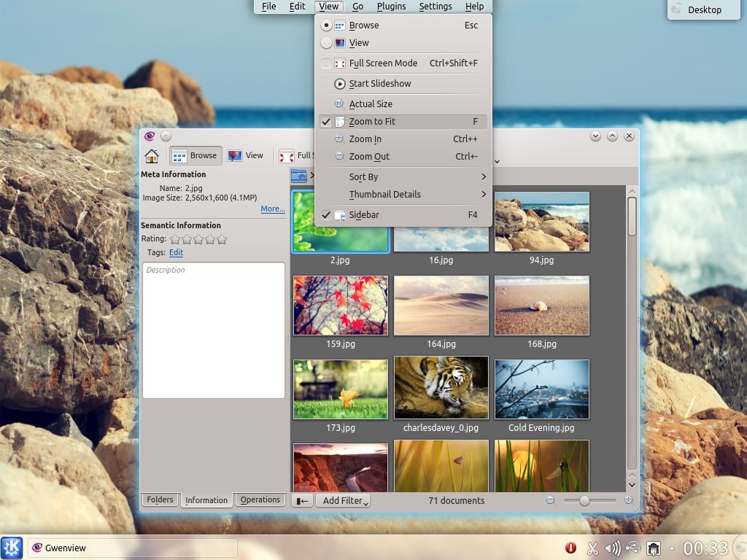Viewport: 747px width, 560px height.
Task: Select the 164.jpg desert thumbnail
Action: click(x=441, y=306)
